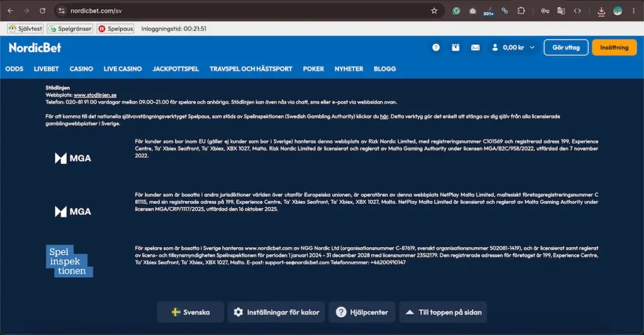The width and height of the screenshot is (644, 335).
Task: Open the help question mark icon in header
Action: [x=436, y=48]
